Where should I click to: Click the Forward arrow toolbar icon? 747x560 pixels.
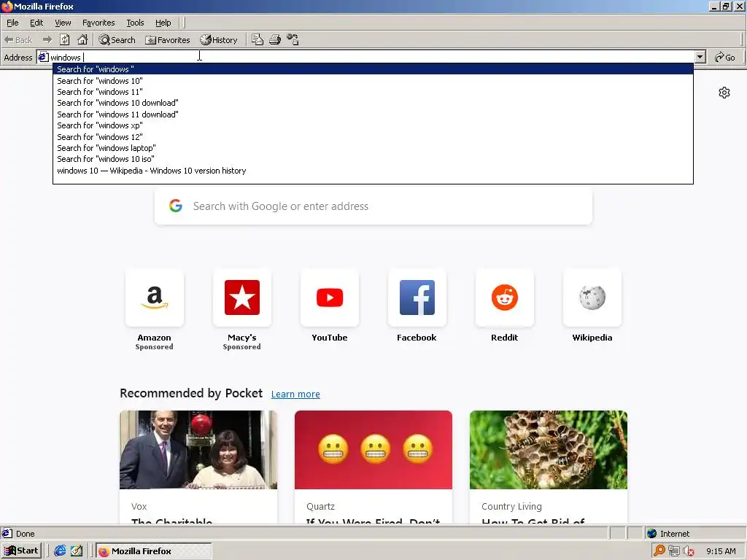coord(47,40)
